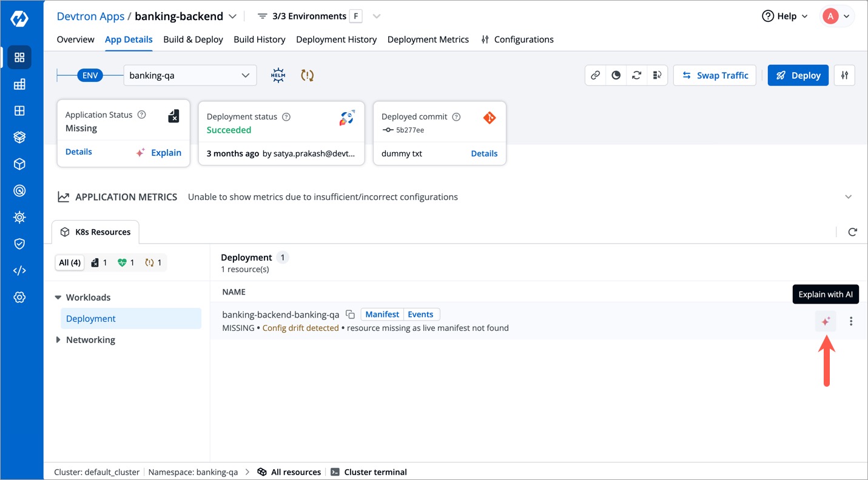Viewport: 868px width, 480px height.
Task: Open the Deployment Metrics tab
Action: [x=428, y=39]
